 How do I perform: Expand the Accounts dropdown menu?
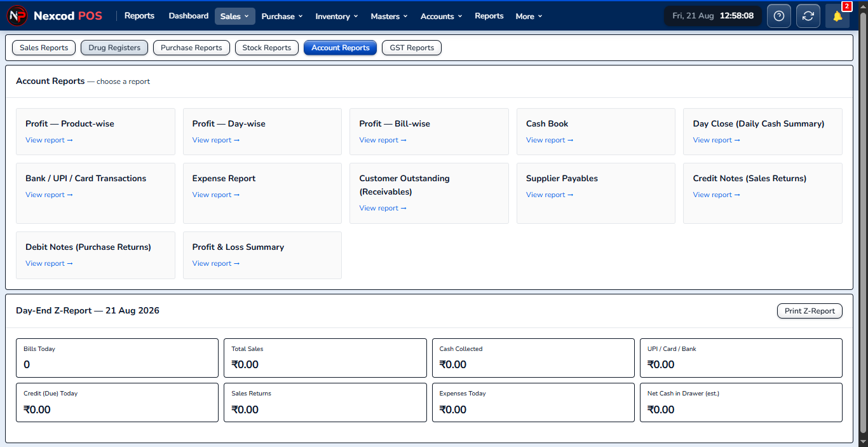[441, 16]
